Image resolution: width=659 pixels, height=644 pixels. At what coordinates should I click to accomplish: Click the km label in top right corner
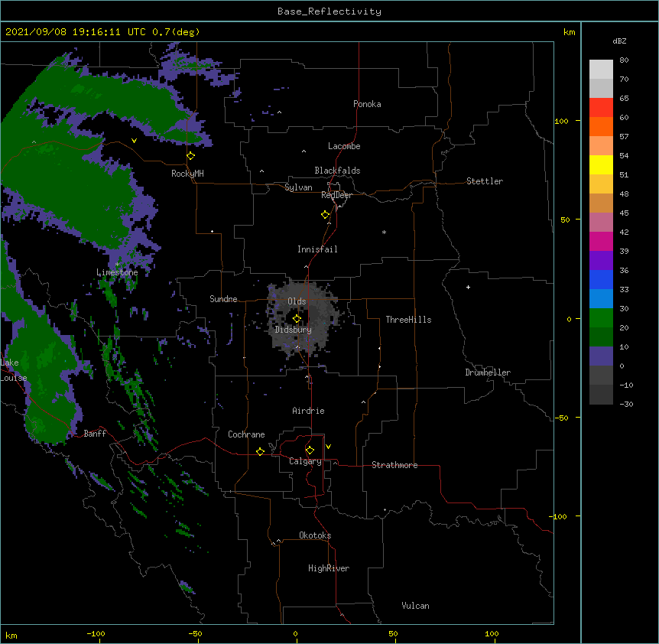[570, 32]
